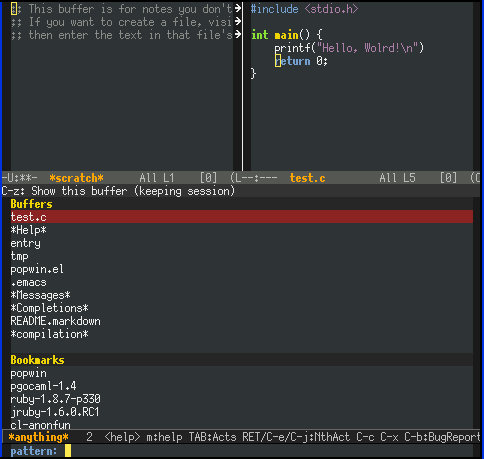
Task: Click m:help in the anything mode line
Action: click(164, 437)
